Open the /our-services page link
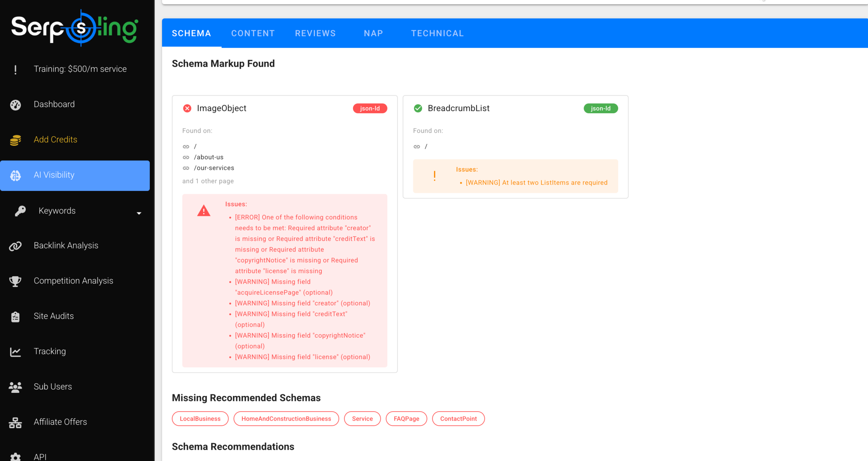The height and width of the screenshot is (461, 868). coord(214,168)
